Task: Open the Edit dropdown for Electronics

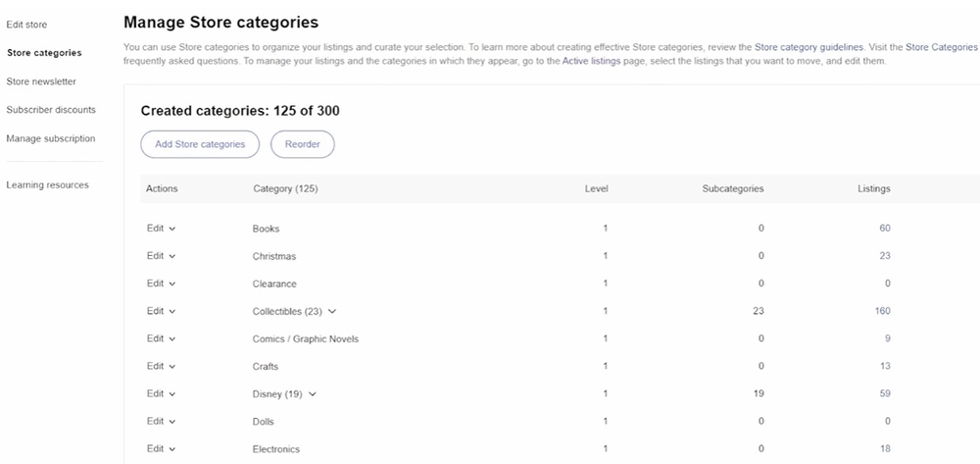Action: tap(161, 449)
